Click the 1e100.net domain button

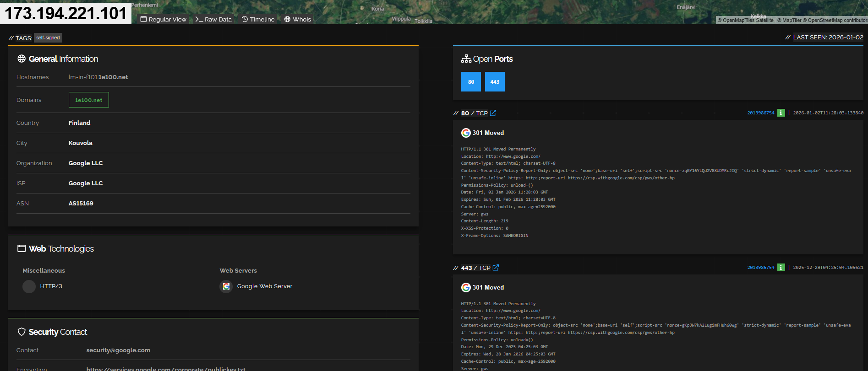(x=89, y=100)
